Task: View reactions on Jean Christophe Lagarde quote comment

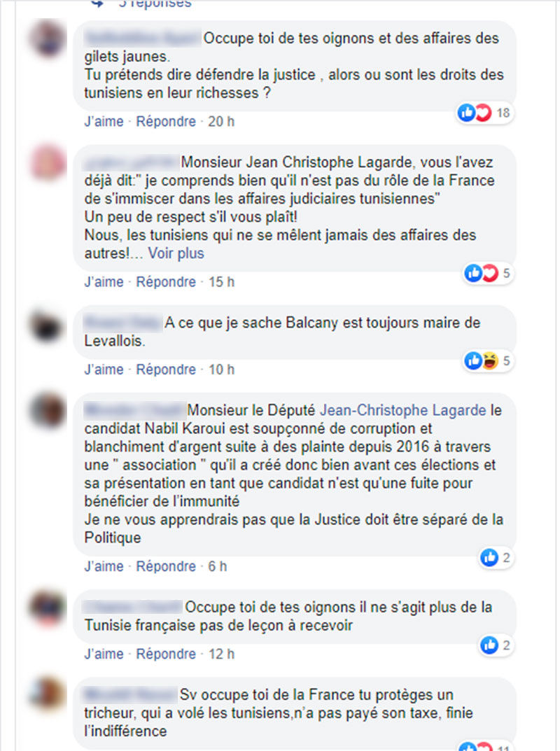Action: pyautogui.click(x=488, y=274)
